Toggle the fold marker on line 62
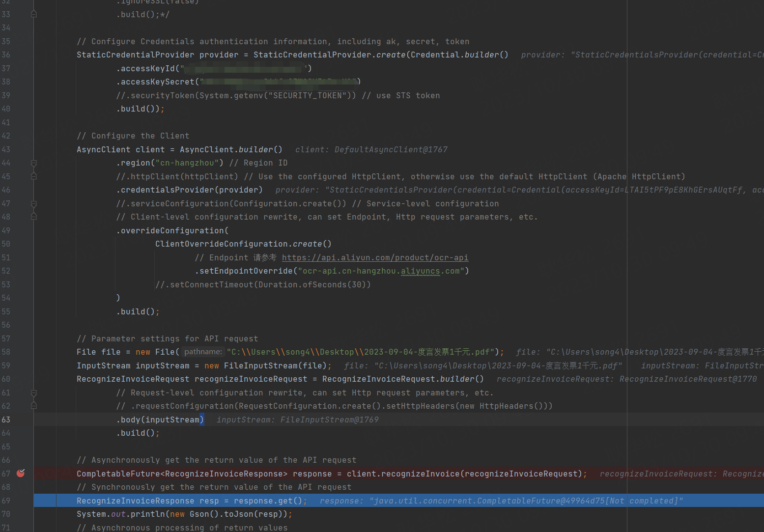764x532 pixels. click(x=34, y=406)
